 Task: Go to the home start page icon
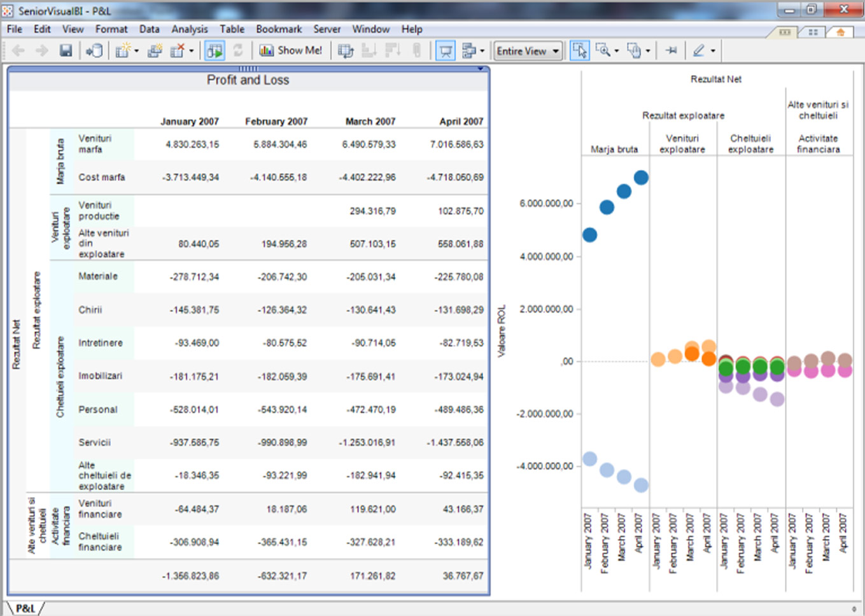point(840,32)
